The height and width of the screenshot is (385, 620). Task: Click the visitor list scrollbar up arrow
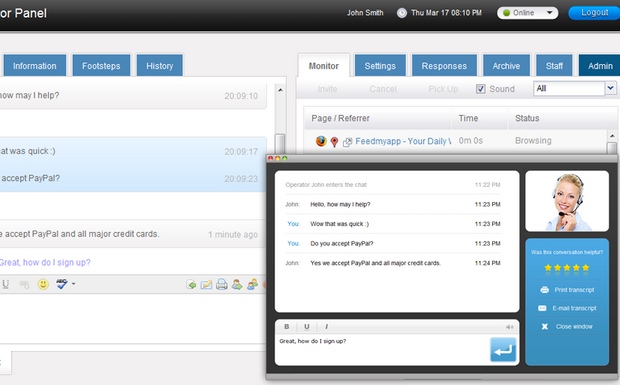coord(612,136)
